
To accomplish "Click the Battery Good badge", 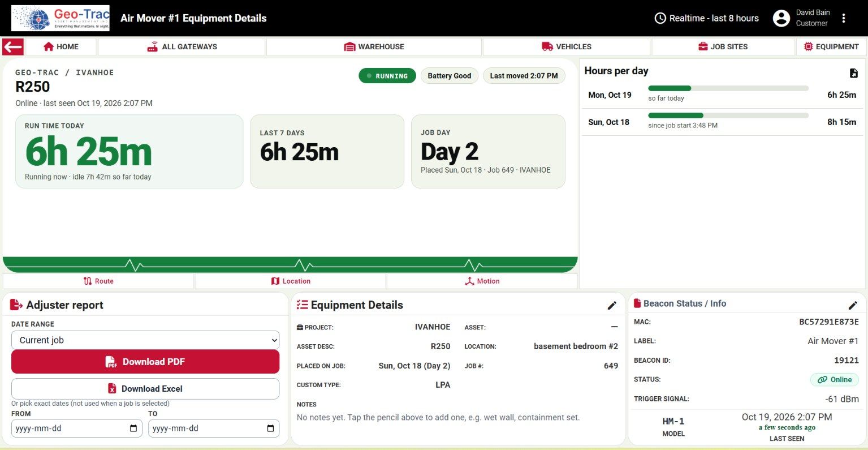I will tap(450, 76).
